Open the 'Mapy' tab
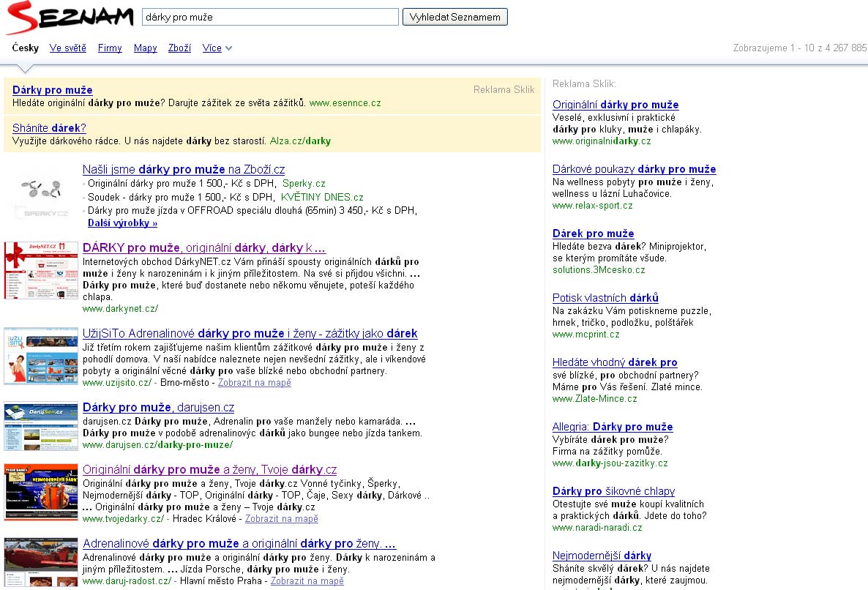Screen dimensions: 868x590 145,48
